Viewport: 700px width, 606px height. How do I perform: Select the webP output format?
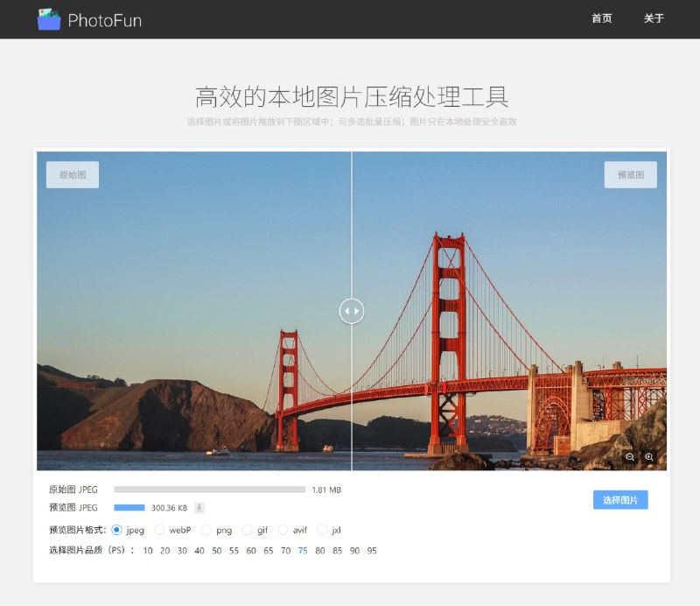point(159,529)
